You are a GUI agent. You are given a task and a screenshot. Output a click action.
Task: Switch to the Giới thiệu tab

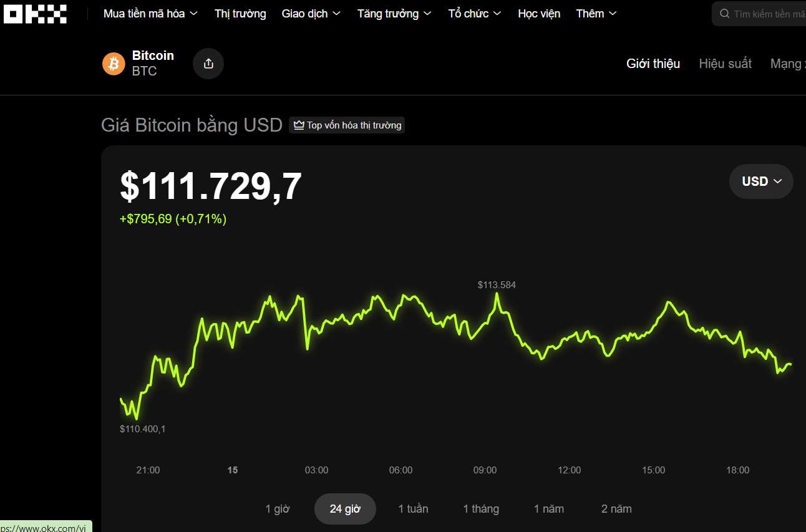[x=653, y=64]
